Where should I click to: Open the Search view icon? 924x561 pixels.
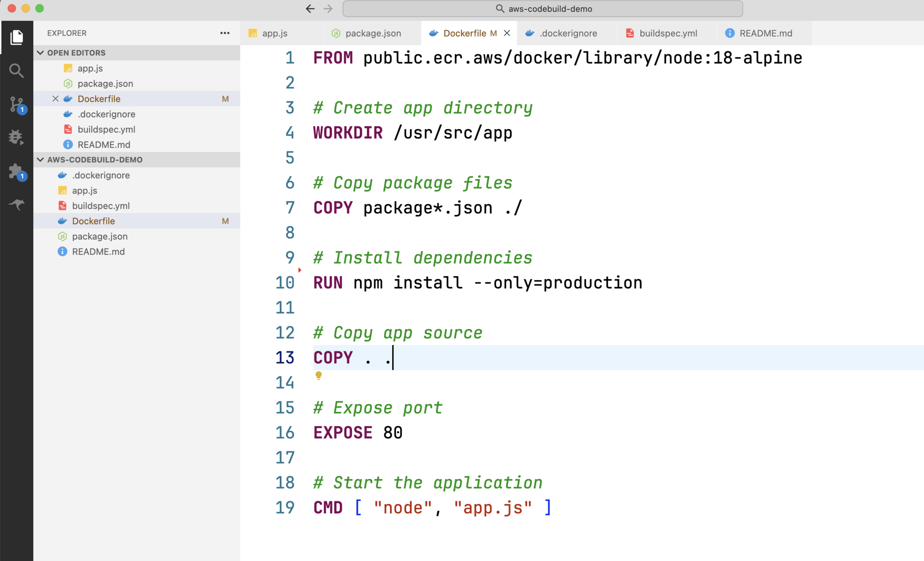(x=17, y=71)
